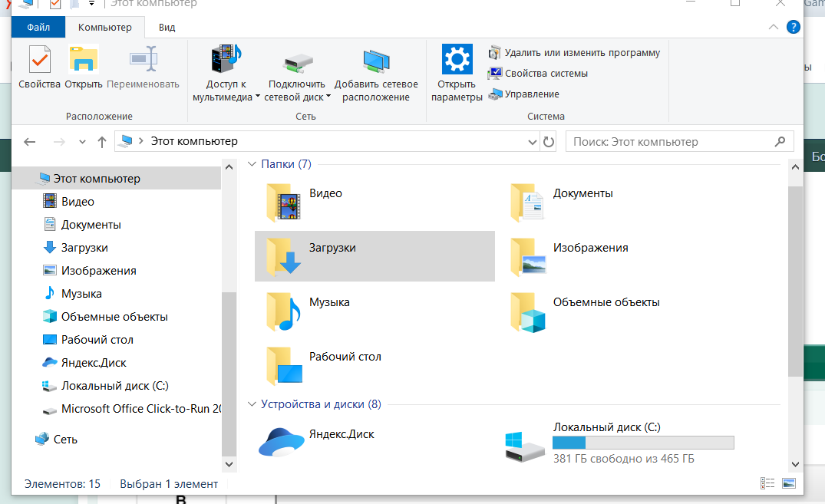The image size is (825, 504).
Task: Open Свойства системы from ribbon
Action: coord(538,73)
